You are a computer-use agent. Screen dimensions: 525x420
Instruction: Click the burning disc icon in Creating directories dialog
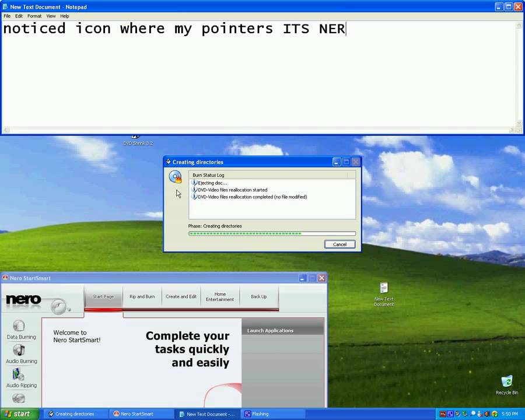coord(176,177)
